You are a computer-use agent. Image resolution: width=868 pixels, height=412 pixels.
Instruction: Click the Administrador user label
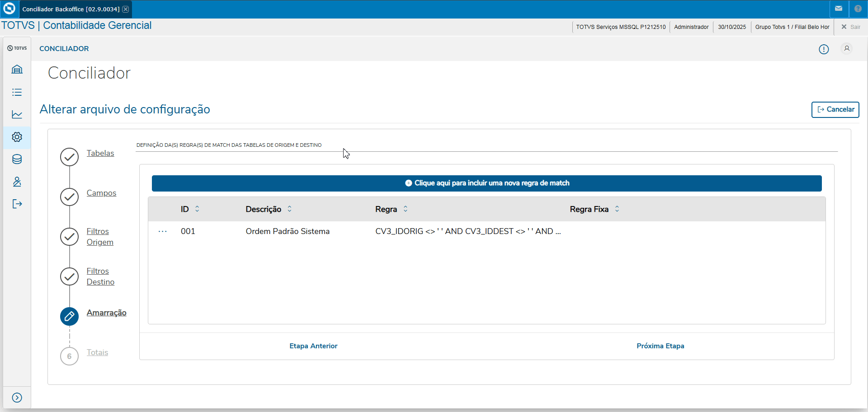pos(691,27)
